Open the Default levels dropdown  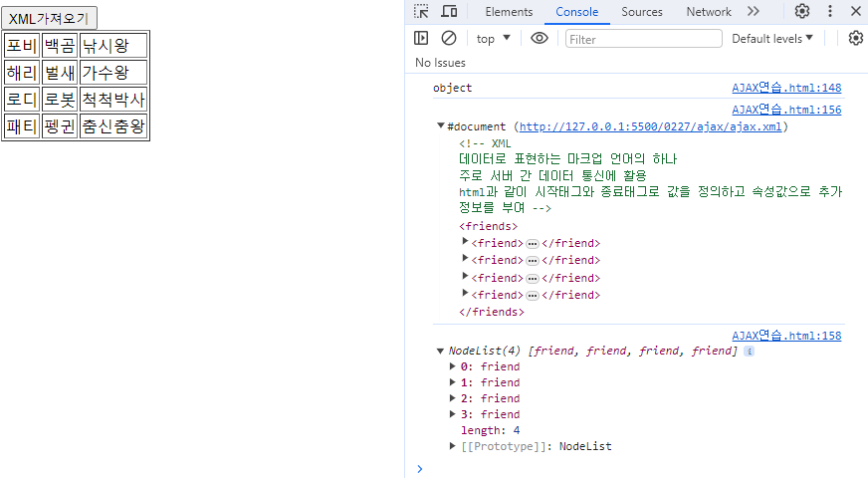click(x=772, y=38)
